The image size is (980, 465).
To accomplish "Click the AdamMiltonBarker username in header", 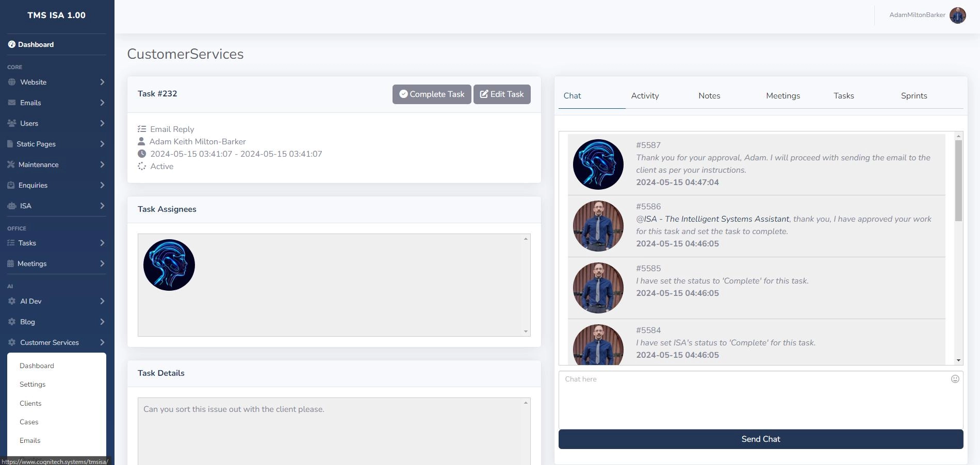I will tap(917, 15).
